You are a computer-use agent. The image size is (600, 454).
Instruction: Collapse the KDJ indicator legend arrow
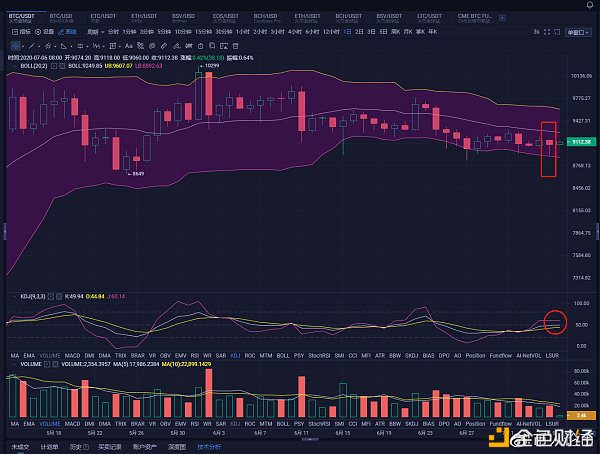(x=14, y=297)
